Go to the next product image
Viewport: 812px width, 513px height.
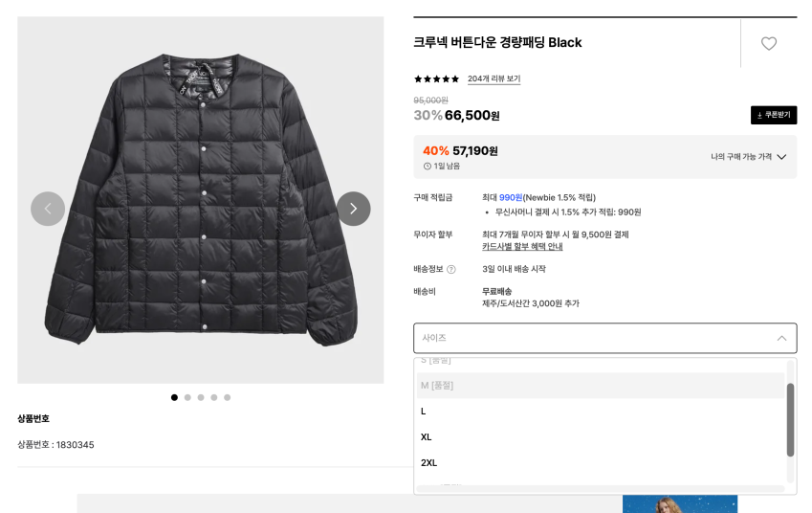pos(353,209)
